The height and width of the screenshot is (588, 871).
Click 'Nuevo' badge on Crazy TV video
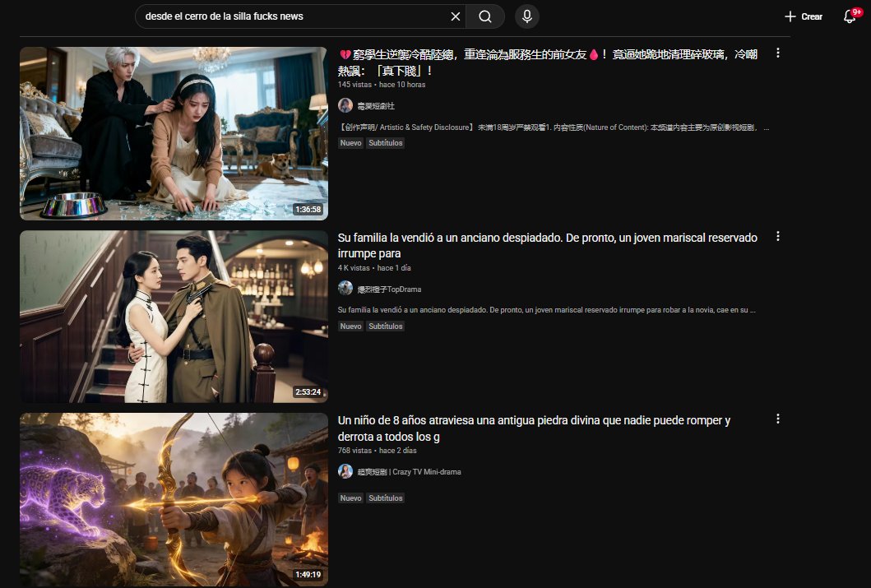point(350,498)
